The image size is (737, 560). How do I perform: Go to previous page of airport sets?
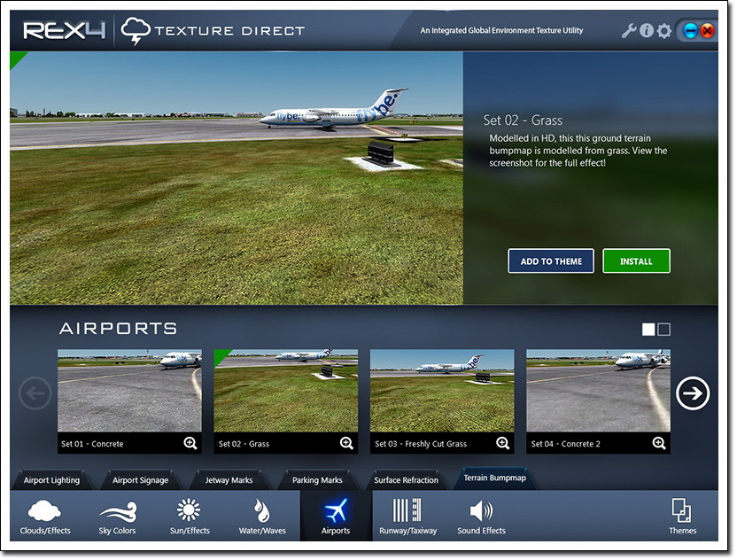coord(35,393)
